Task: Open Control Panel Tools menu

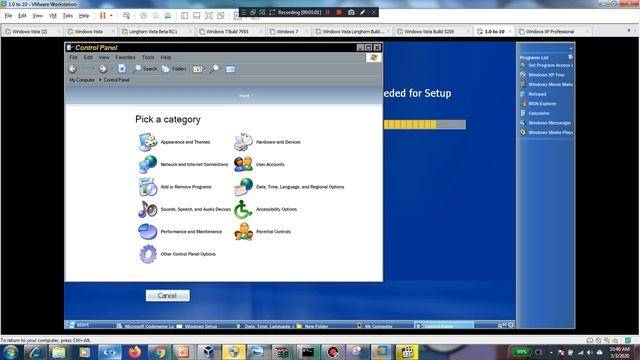Action: pos(148,58)
